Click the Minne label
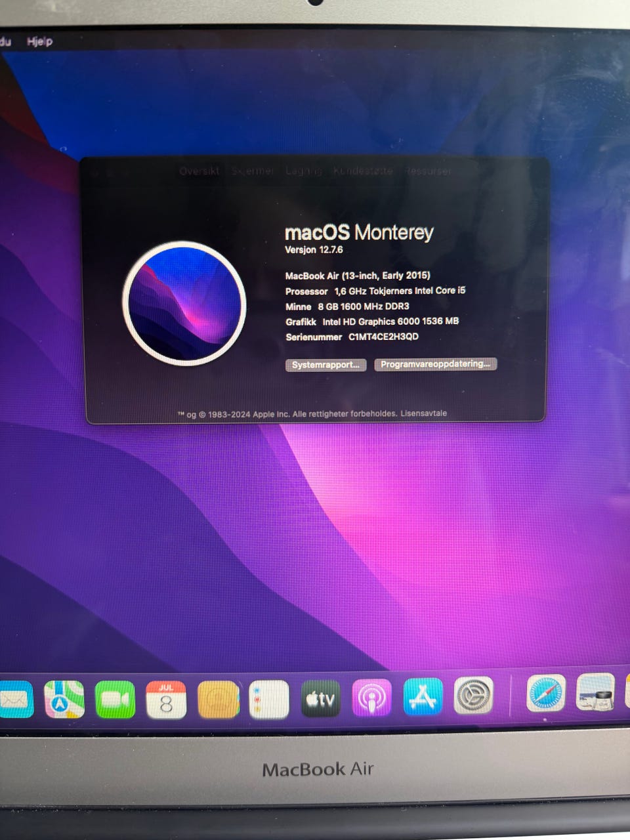 299,306
